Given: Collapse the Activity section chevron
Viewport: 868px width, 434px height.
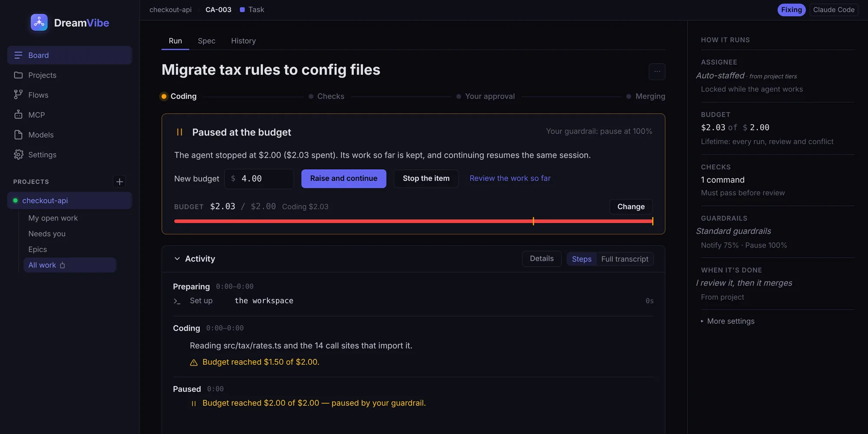Looking at the screenshot, I should [177, 259].
